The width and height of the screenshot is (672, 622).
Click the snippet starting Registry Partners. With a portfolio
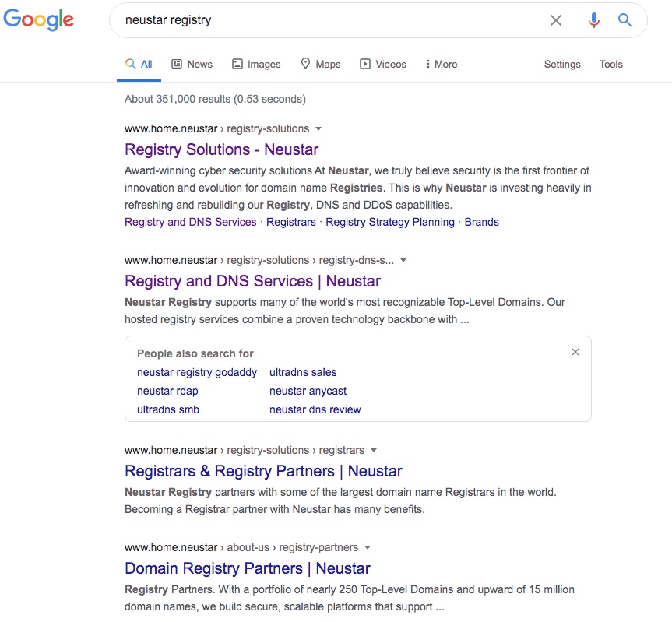[x=350, y=598]
